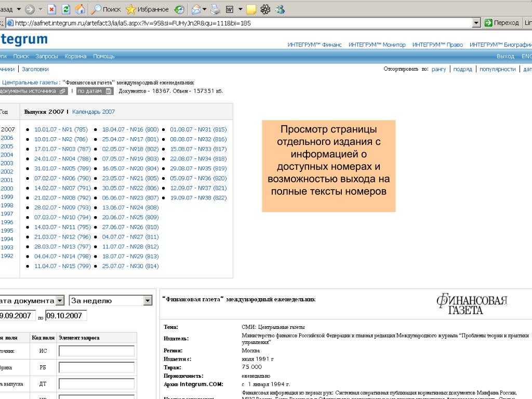Viewport: 532px width, 399px height.
Task: Open ИНТЕГРУМ Финанс link
Action: click(314, 45)
